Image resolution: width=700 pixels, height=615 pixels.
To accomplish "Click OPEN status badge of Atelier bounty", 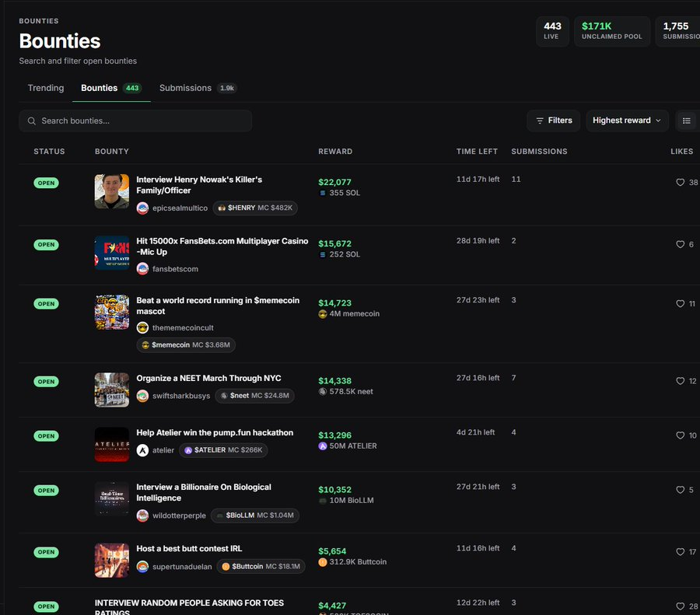I will (x=46, y=436).
